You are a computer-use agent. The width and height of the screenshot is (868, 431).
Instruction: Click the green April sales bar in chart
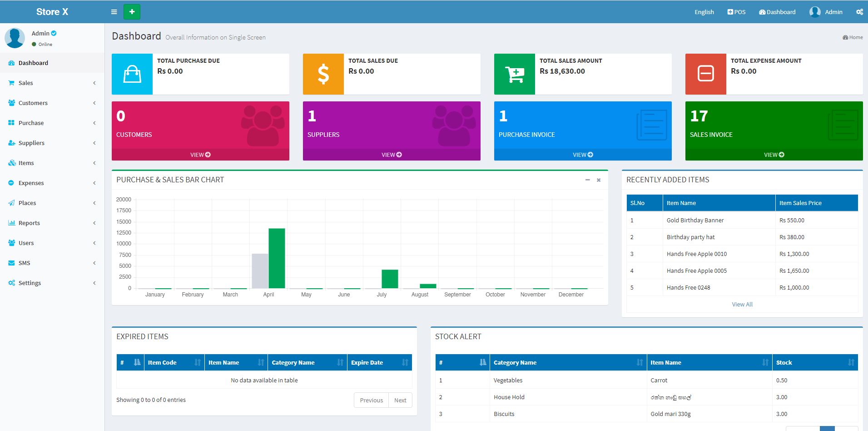point(277,258)
